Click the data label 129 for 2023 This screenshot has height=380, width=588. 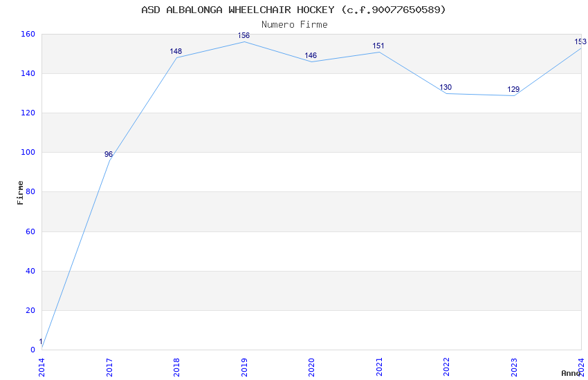[x=513, y=89]
